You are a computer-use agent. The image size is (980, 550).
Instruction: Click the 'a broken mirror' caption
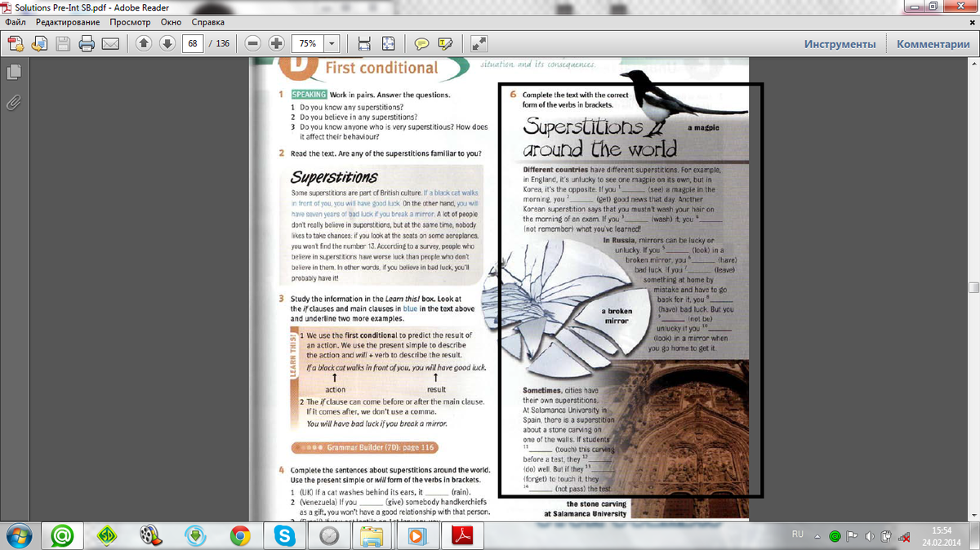617,316
